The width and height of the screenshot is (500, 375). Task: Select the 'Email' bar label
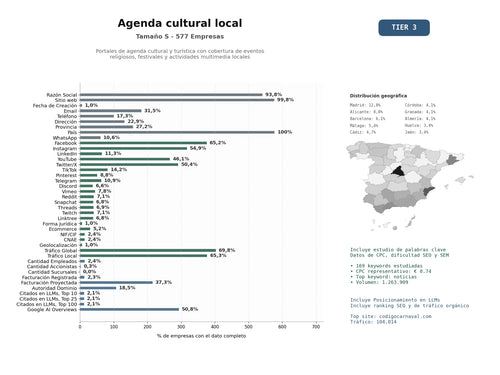point(70,111)
